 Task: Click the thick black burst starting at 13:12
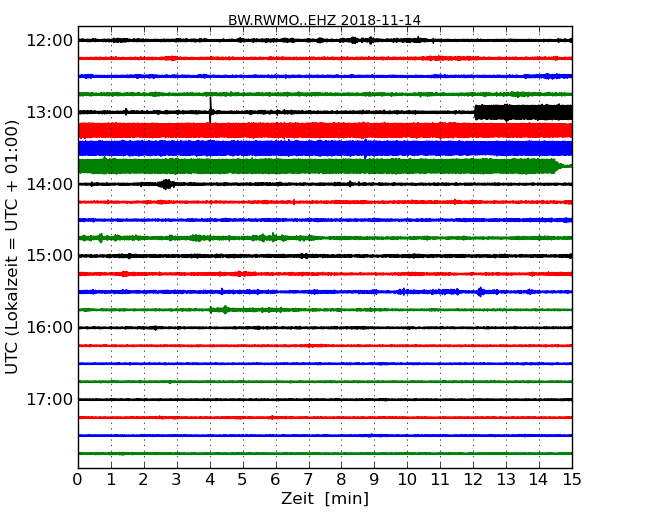tap(523, 112)
